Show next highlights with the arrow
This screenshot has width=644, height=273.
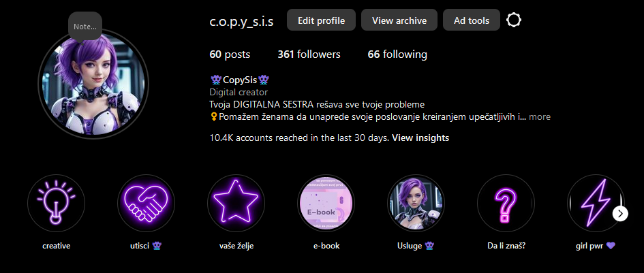[x=621, y=214]
